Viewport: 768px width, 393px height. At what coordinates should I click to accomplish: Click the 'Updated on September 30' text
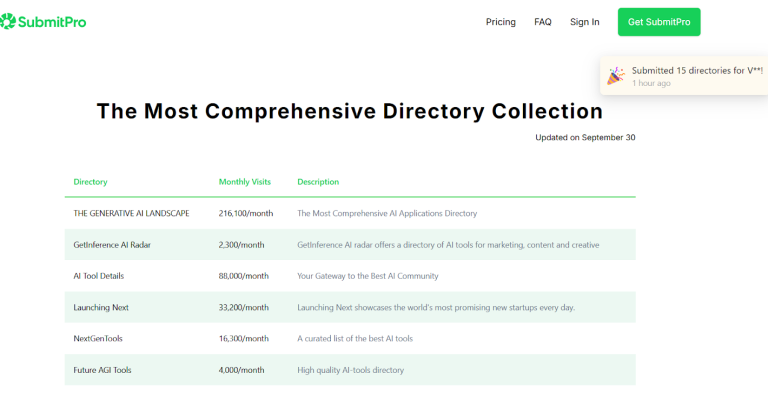coord(585,138)
